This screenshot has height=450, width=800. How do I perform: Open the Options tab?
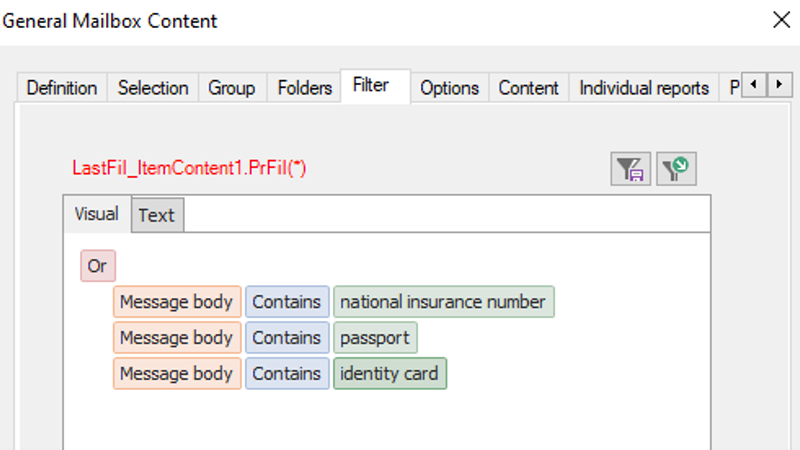[449, 88]
